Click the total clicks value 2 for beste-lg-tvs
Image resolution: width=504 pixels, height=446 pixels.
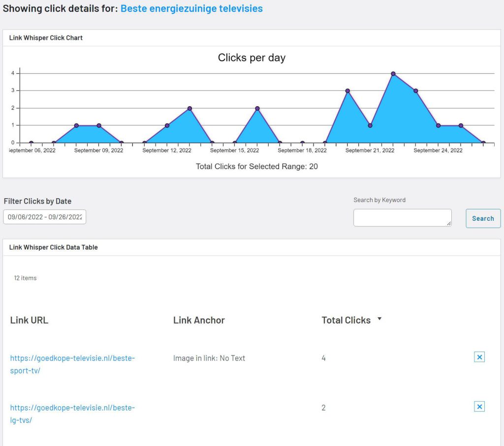click(x=324, y=408)
